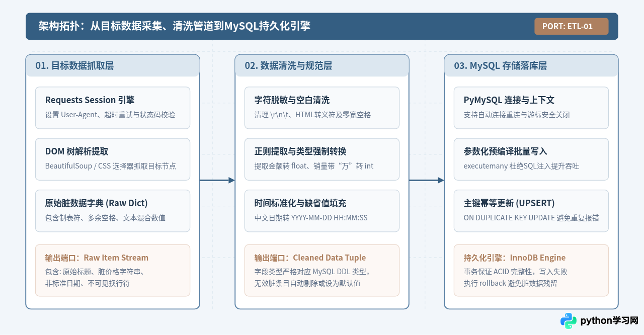The height and width of the screenshot is (335, 644).
Task: Click the 参数化预编译批量写入 card title
Action: [505, 151]
